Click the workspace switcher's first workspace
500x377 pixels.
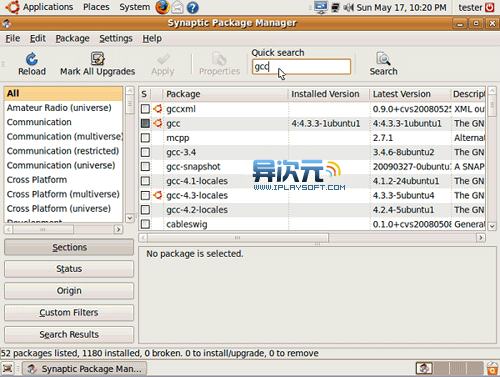coord(424,368)
